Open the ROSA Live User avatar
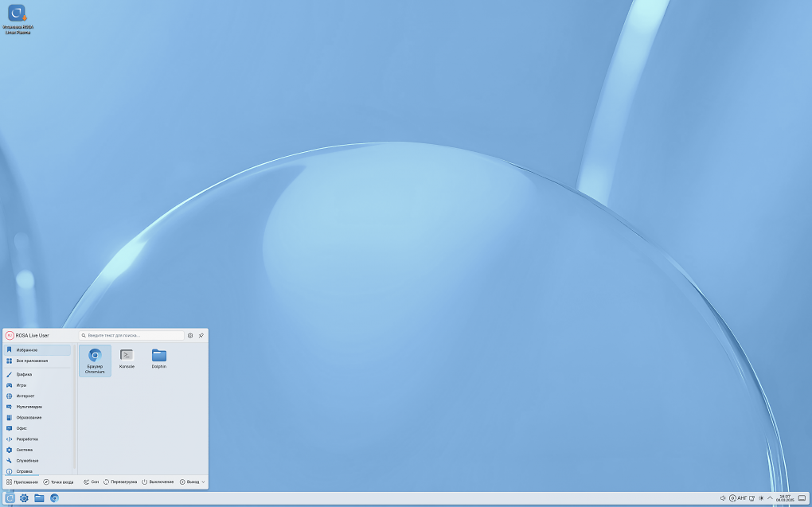Viewport: 812px width, 507px height. (x=10, y=336)
